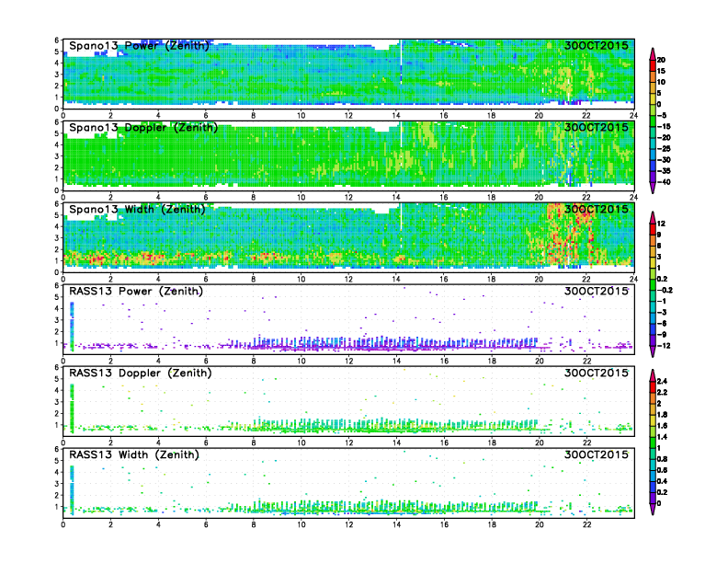Click x-axis tick "18" under Spano13 Width panel

[491, 279]
